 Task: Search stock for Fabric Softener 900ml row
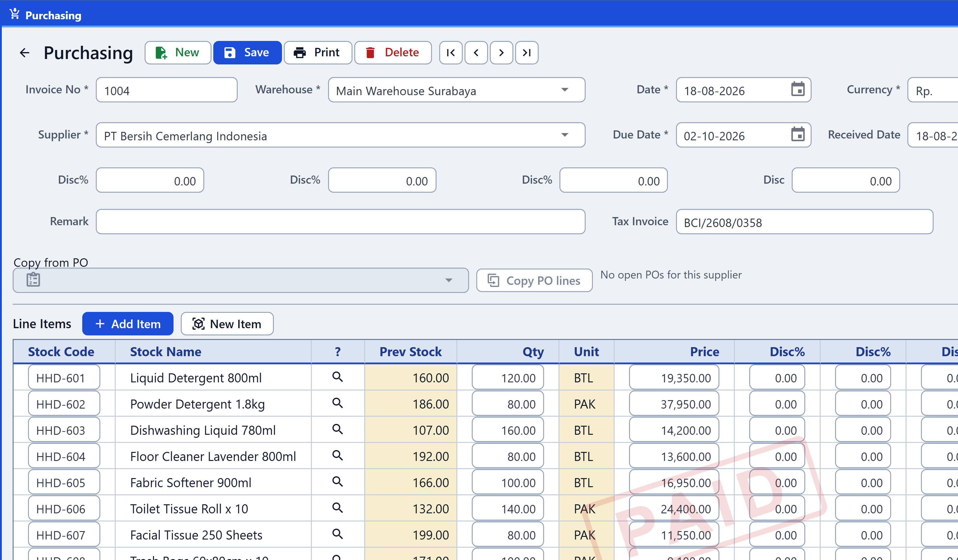[x=338, y=481]
